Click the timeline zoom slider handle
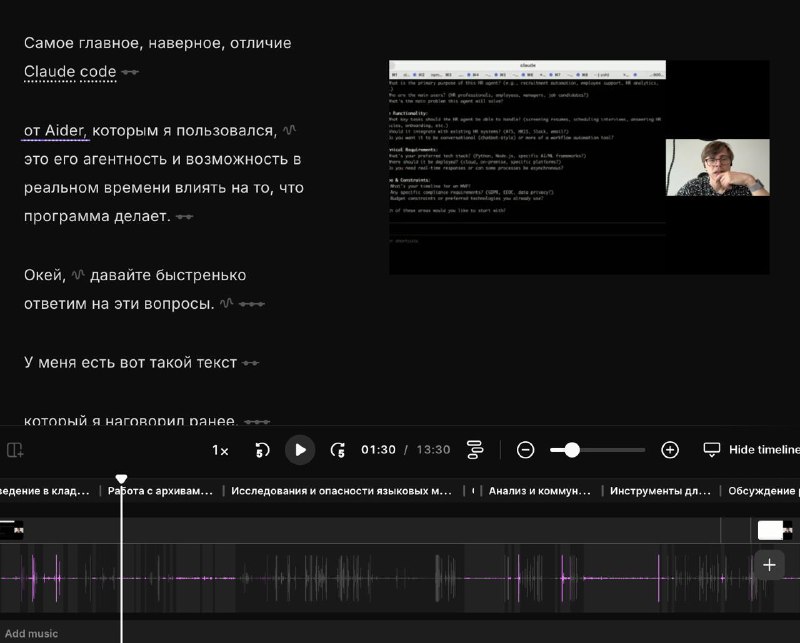800x643 pixels. pyautogui.click(x=572, y=450)
